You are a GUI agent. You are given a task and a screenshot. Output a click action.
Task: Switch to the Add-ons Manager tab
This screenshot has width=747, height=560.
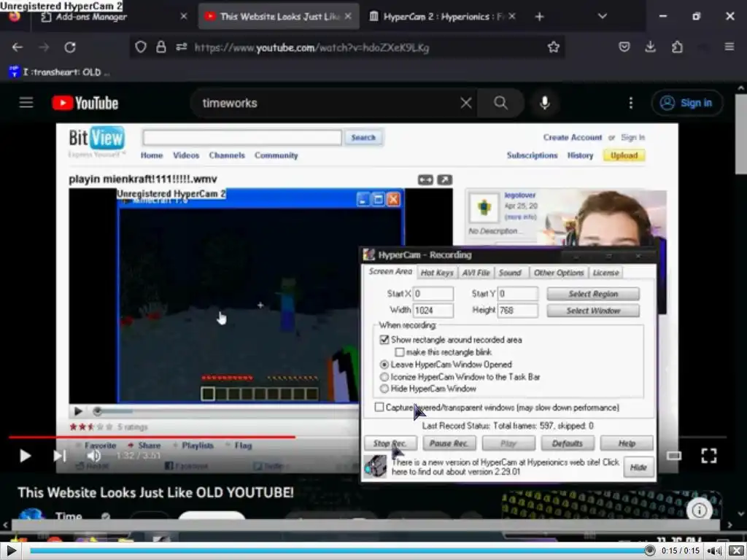[112, 17]
